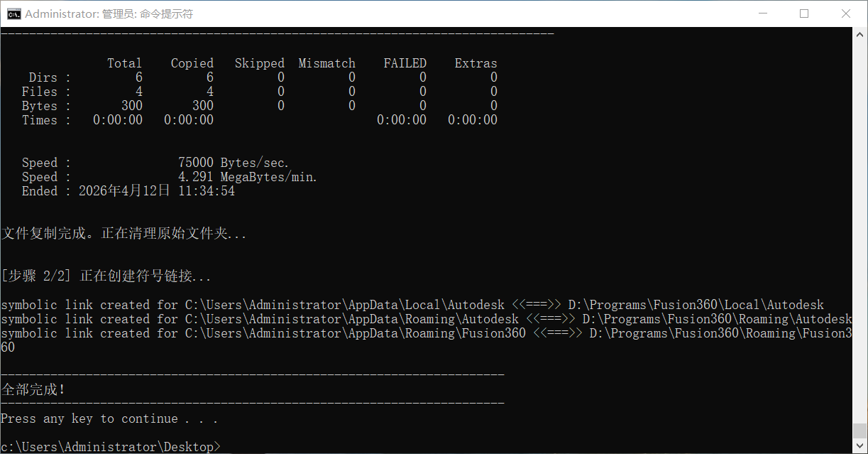Click the 'Extras' column header
Image resolution: width=868 pixels, height=454 pixels.
tap(476, 63)
